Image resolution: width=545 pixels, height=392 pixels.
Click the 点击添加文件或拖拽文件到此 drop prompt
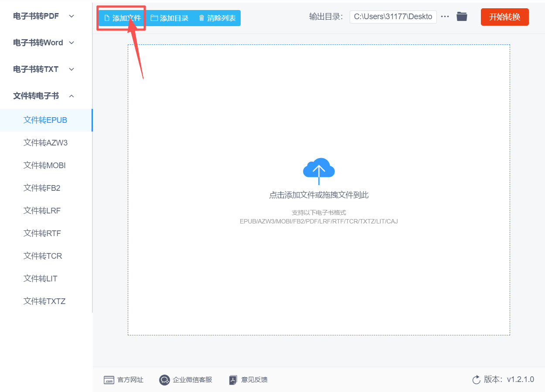point(319,195)
